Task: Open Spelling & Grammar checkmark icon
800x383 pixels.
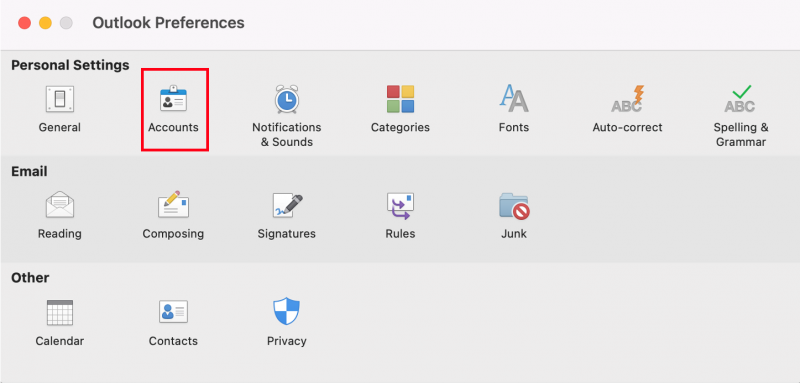Action: pos(740,99)
